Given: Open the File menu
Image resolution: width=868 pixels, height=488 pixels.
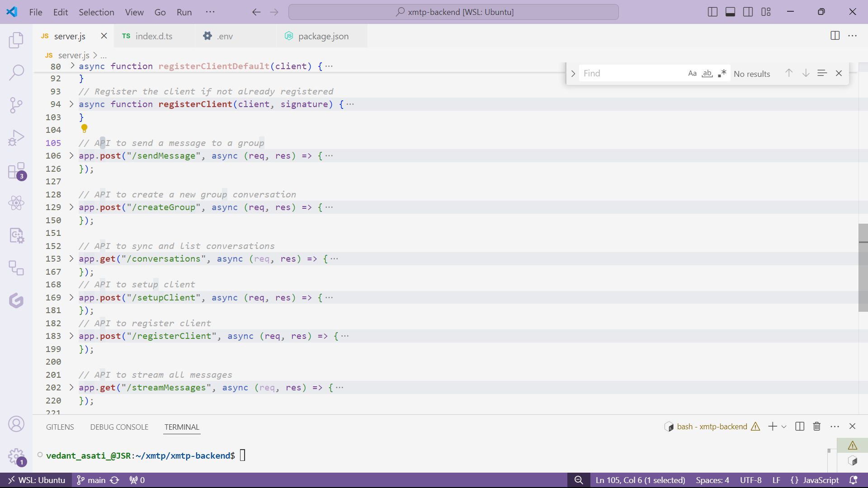Looking at the screenshot, I should click(x=36, y=12).
